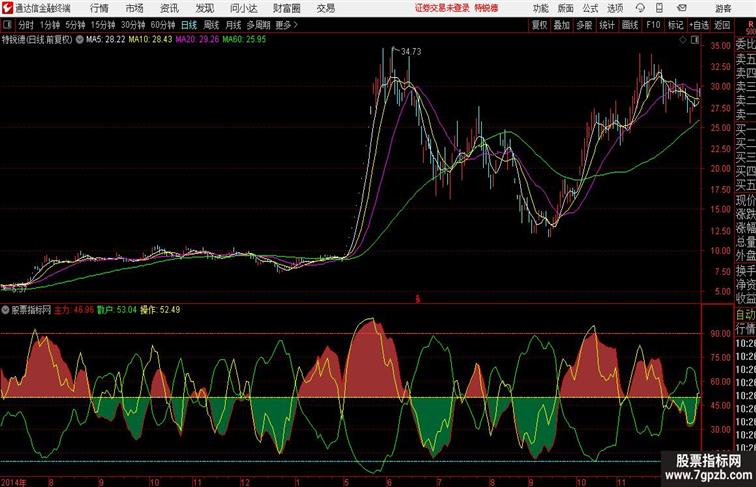Open the 交易 menu
This screenshot has width=756, height=487.
click(x=326, y=8)
